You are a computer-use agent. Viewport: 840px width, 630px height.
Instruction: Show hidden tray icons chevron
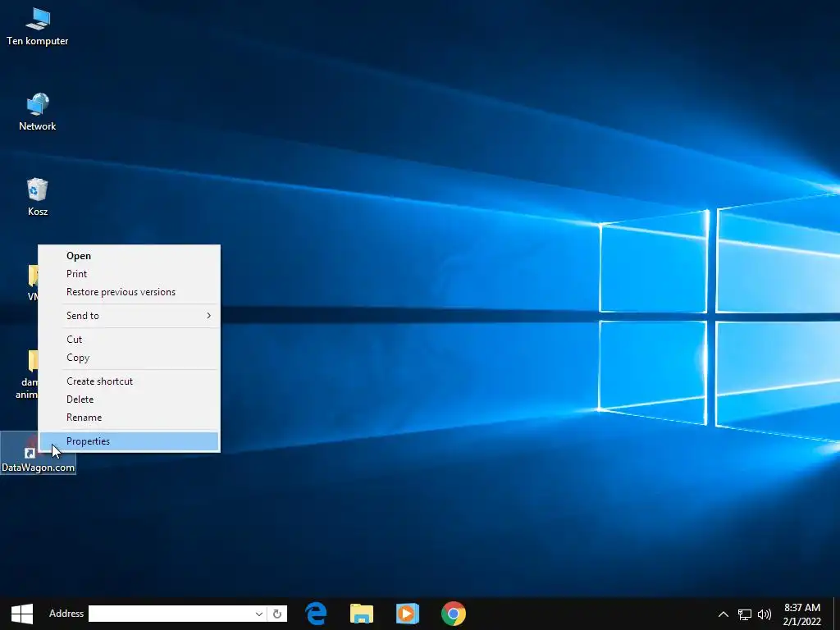724,614
